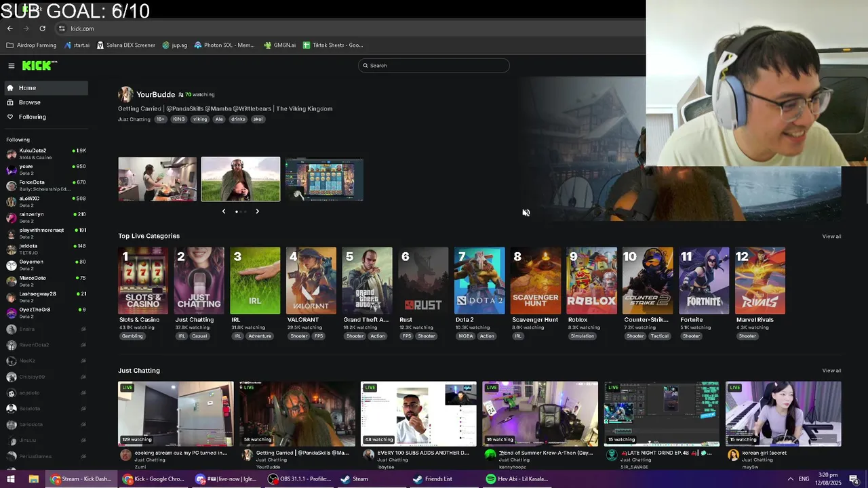Go back with the browser back arrow
Screen dimensions: 868x488
9,28
